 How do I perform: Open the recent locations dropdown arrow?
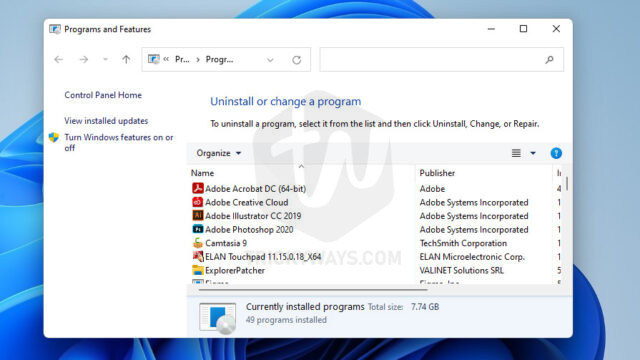pos(105,60)
